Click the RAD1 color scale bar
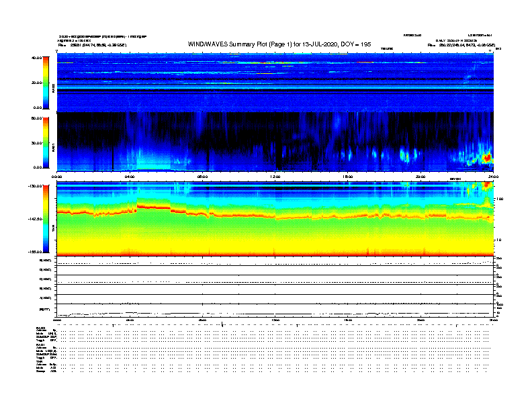The height and width of the screenshot is (411, 532). coord(46,142)
